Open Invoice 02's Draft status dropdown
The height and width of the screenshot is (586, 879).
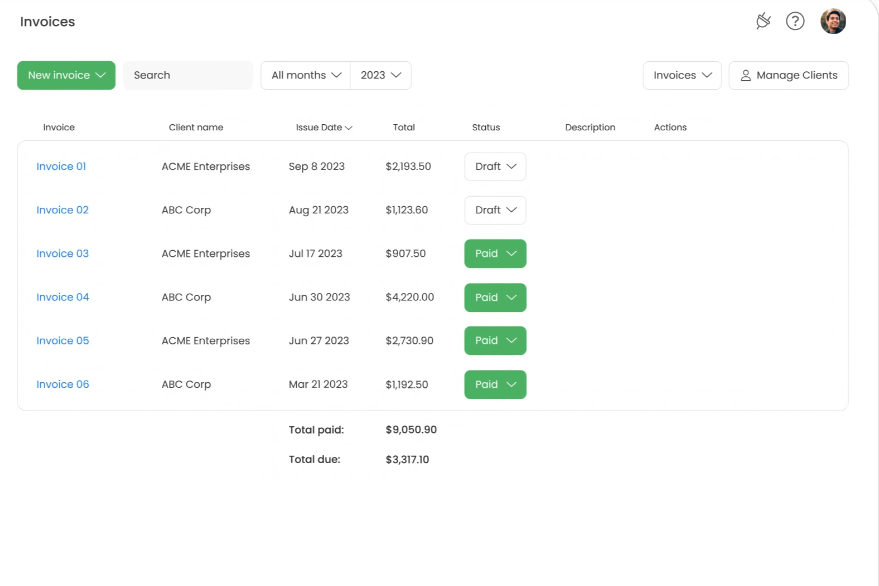coord(495,210)
